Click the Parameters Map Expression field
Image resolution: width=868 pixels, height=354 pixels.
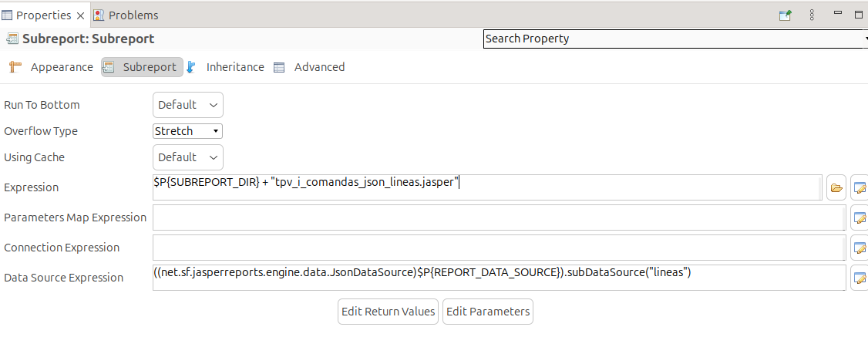pyautogui.click(x=499, y=217)
